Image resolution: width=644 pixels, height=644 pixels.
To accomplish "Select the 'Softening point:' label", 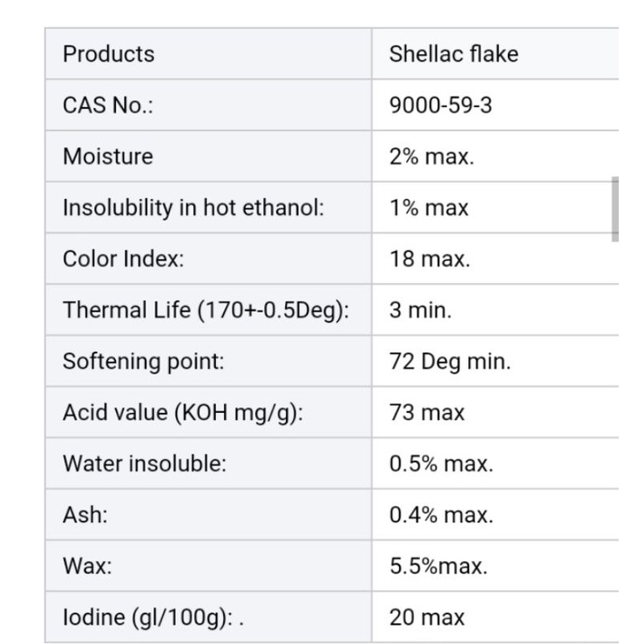I will tap(143, 362).
